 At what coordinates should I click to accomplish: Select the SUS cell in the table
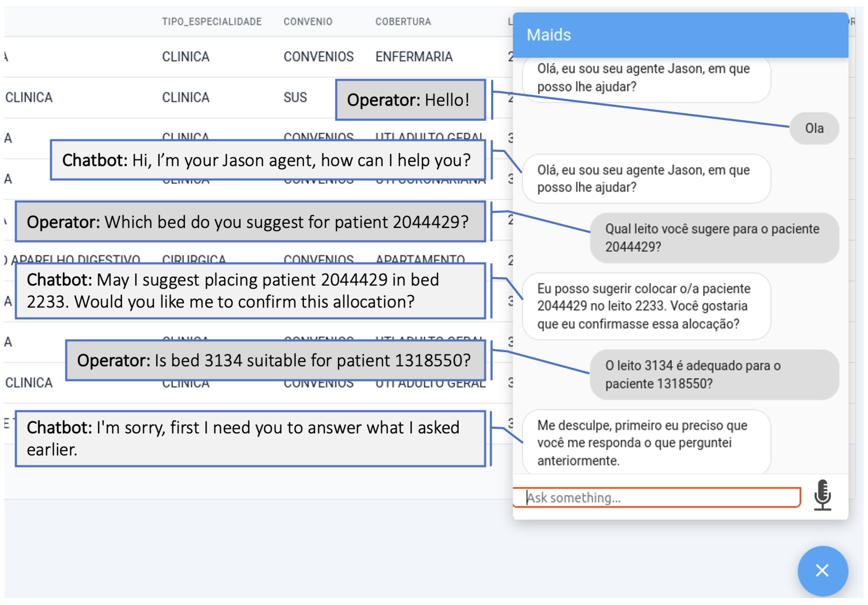pyautogui.click(x=295, y=98)
